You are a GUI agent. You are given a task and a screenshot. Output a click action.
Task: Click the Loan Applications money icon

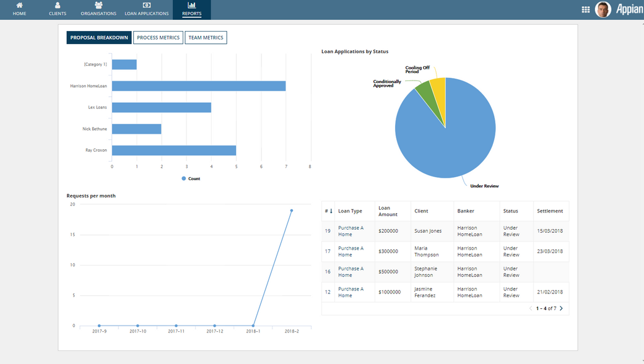click(x=147, y=6)
